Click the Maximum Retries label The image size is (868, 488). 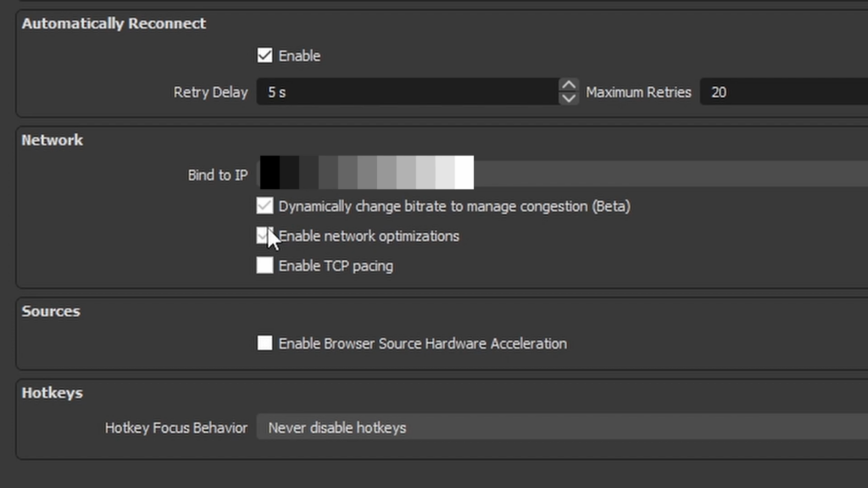point(638,92)
